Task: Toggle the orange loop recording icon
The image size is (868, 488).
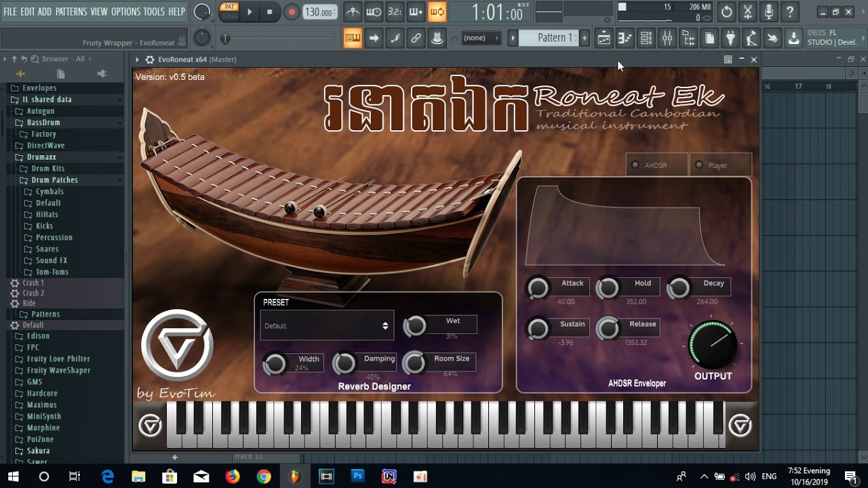Action: tap(437, 12)
